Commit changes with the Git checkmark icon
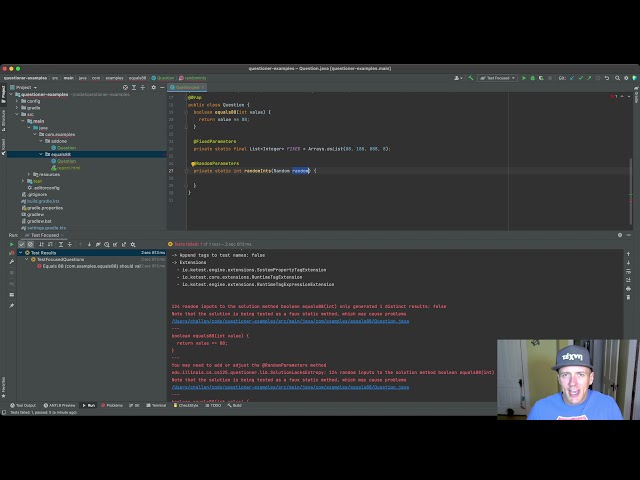 (580, 78)
